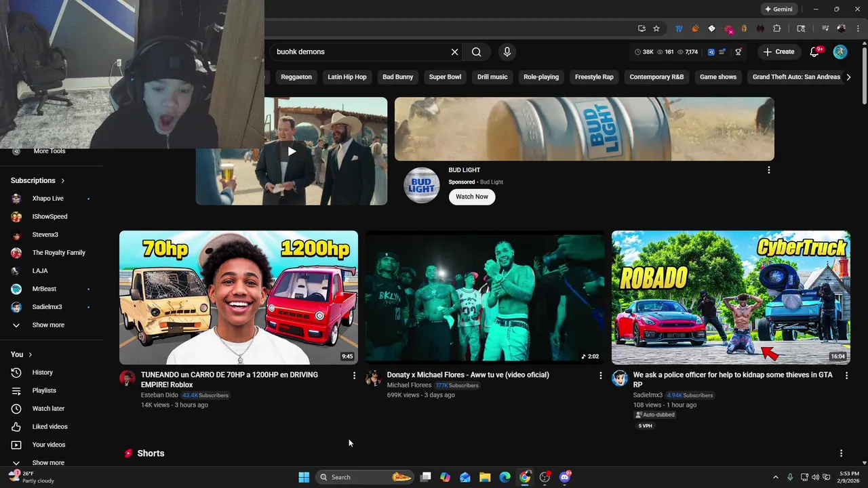Open the ROBADO CyberTruck video thumbnail
Screen dimensions: 868x488
tap(731, 298)
